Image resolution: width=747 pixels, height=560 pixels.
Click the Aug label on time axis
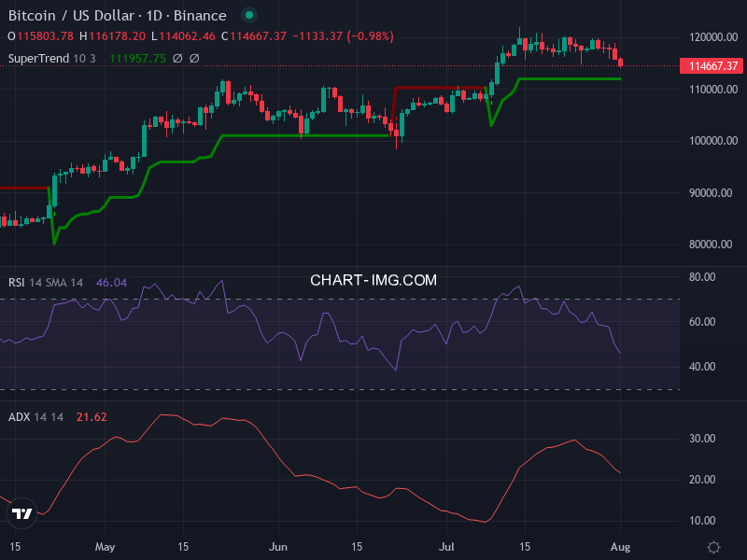click(x=620, y=547)
